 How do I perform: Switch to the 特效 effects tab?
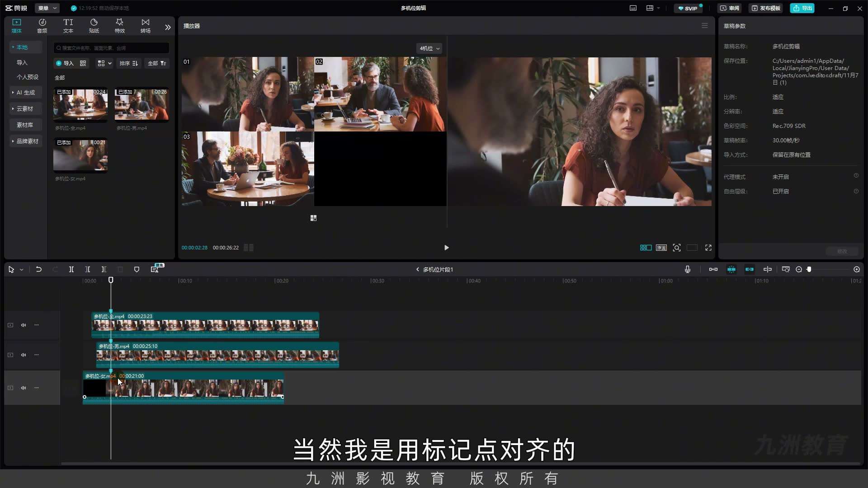pos(119,26)
